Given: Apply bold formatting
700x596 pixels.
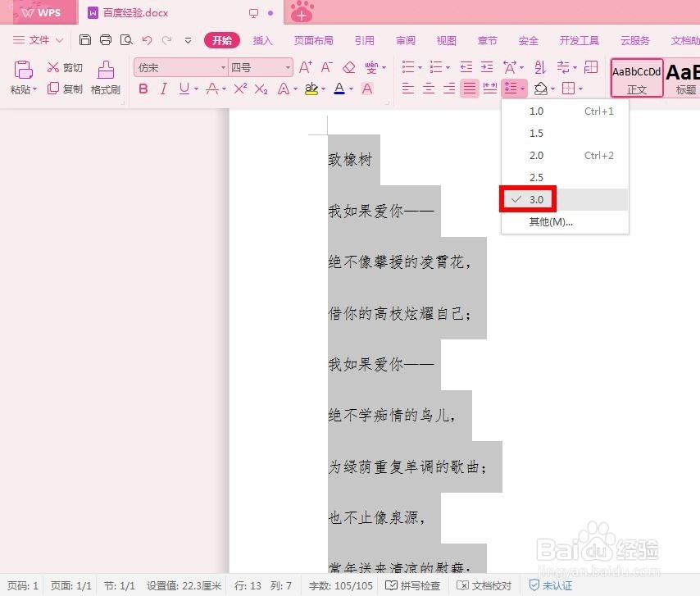Looking at the screenshot, I should 142,89.
